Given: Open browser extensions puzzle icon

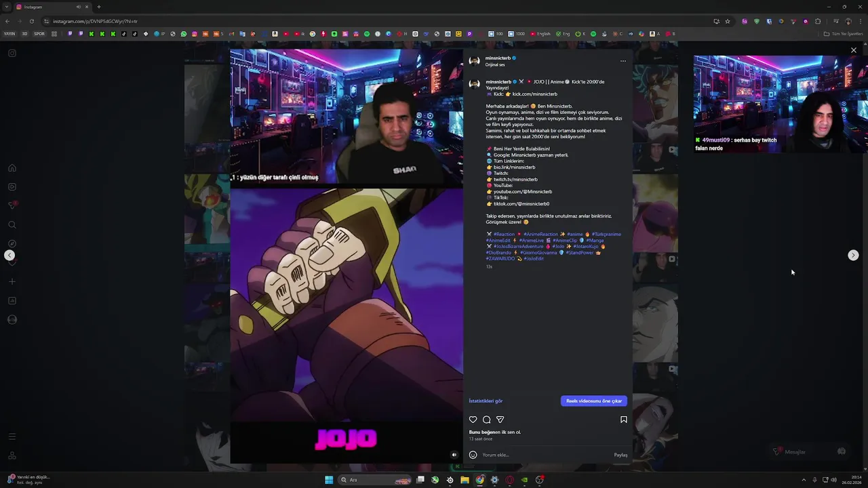Looking at the screenshot, I should (818, 21).
